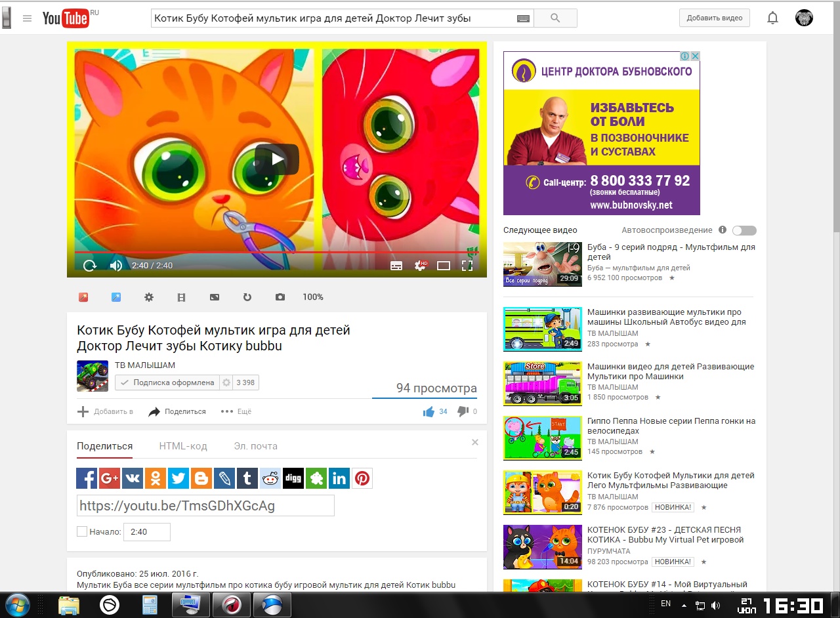Share the video on LinkedIn
Screen dimensions: 840x618
[x=339, y=478]
